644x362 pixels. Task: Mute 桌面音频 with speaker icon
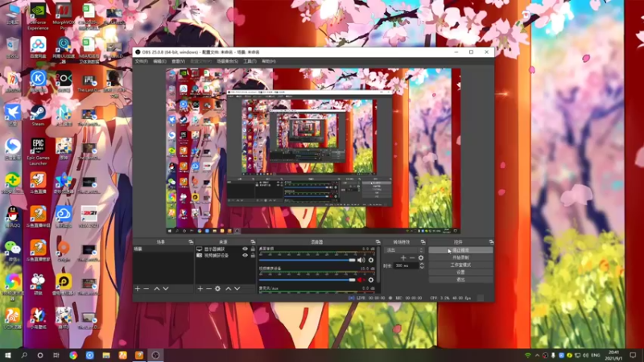361,260
